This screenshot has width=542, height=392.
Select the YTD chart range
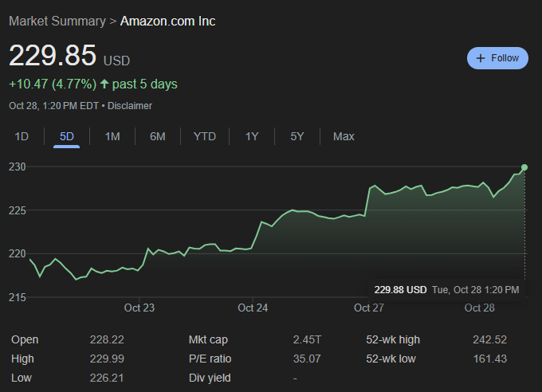(x=205, y=136)
